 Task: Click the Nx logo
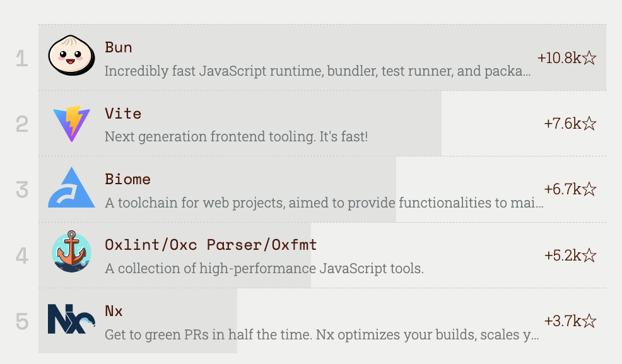71,320
